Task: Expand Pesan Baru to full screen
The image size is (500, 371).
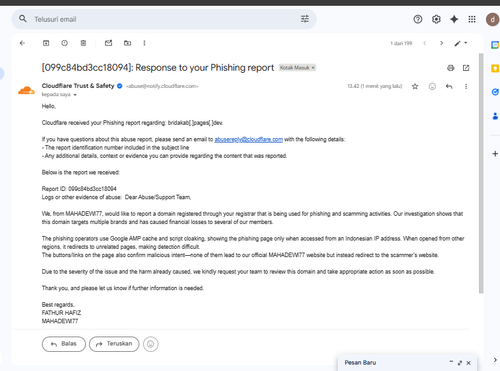Action: [x=460, y=363]
